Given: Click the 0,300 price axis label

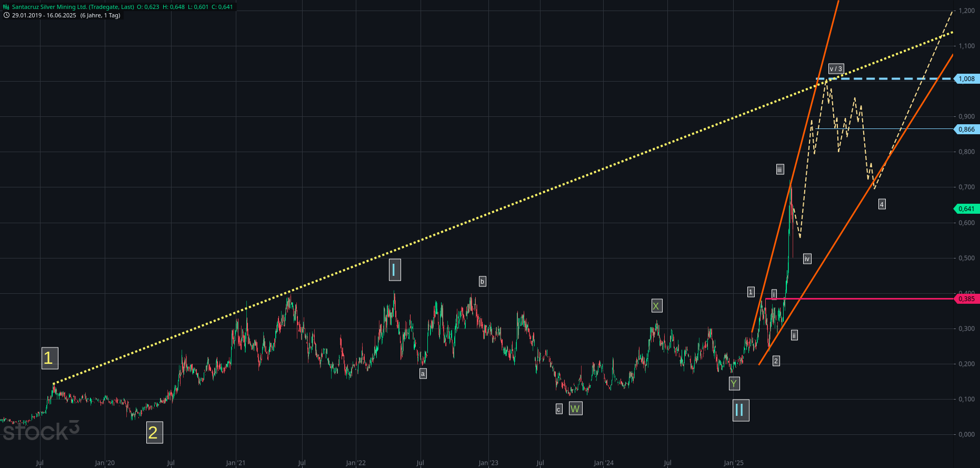Looking at the screenshot, I should (x=967, y=328).
